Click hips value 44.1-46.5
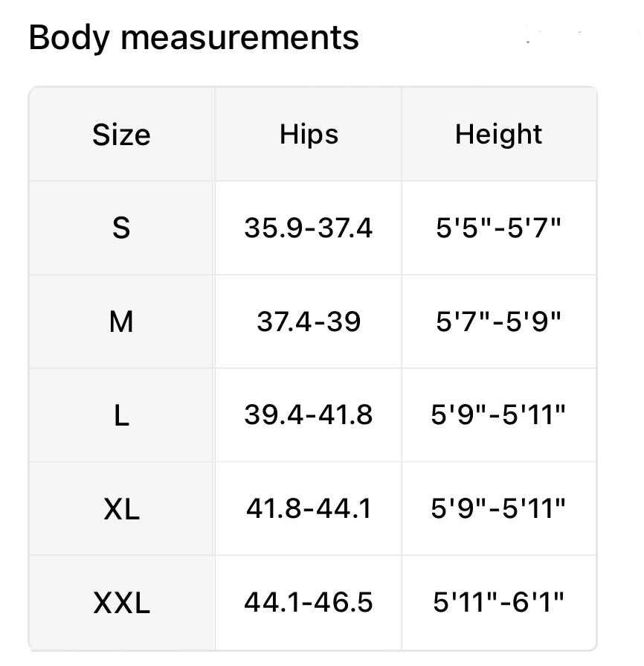This screenshot has height=666, width=644. pos(309,603)
